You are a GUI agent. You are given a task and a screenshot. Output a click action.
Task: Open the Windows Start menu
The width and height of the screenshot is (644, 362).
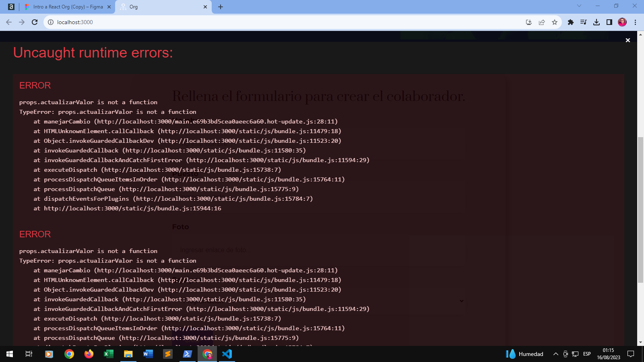(10, 354)
